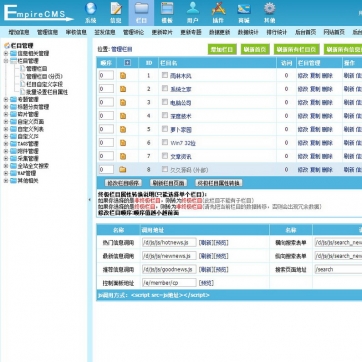The image size is (362, 362).
Task: Open the 系统 (System) globe icon
Action: click(x=90, y=9)
